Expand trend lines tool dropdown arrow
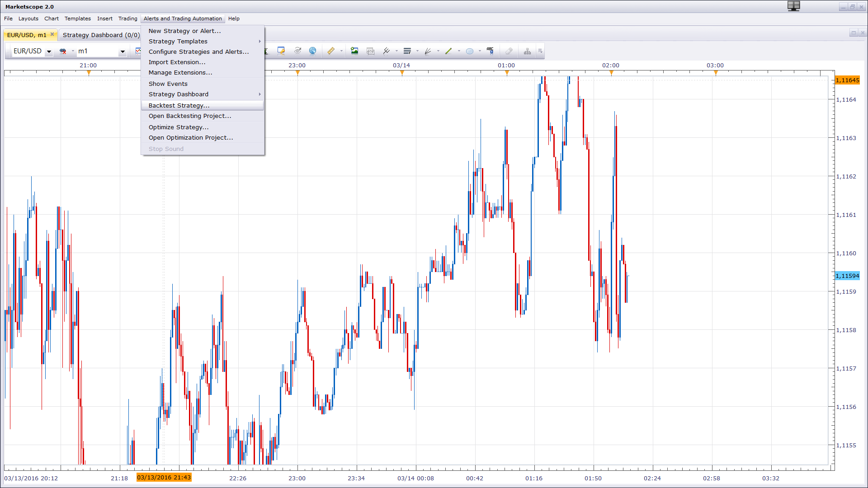The height and width of the screenshot is (488, 868). pyautogui.click(x=396, y=51)
